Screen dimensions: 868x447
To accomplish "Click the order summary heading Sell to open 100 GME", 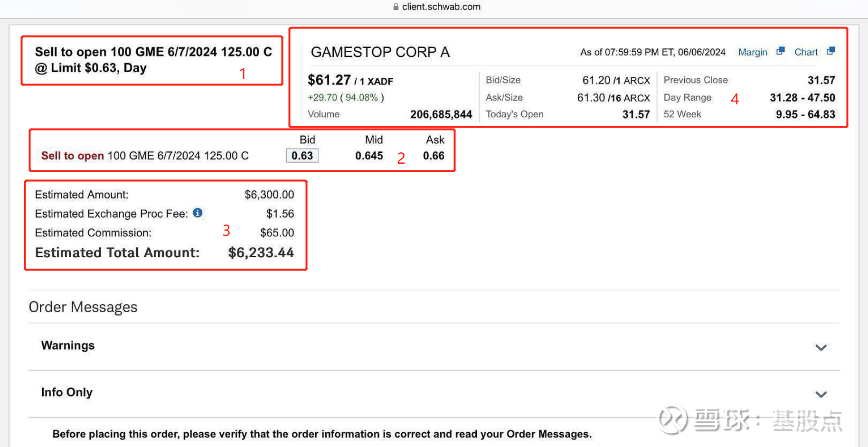I will (153, 60).
